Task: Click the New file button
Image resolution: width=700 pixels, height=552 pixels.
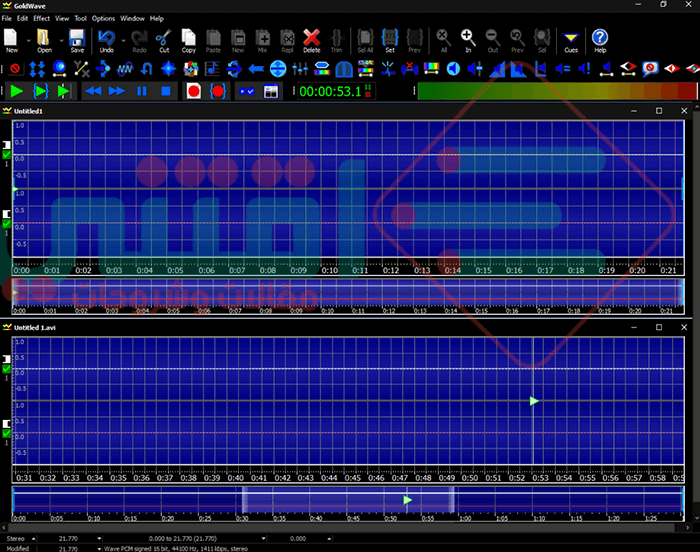Action: tap(12, 41)
